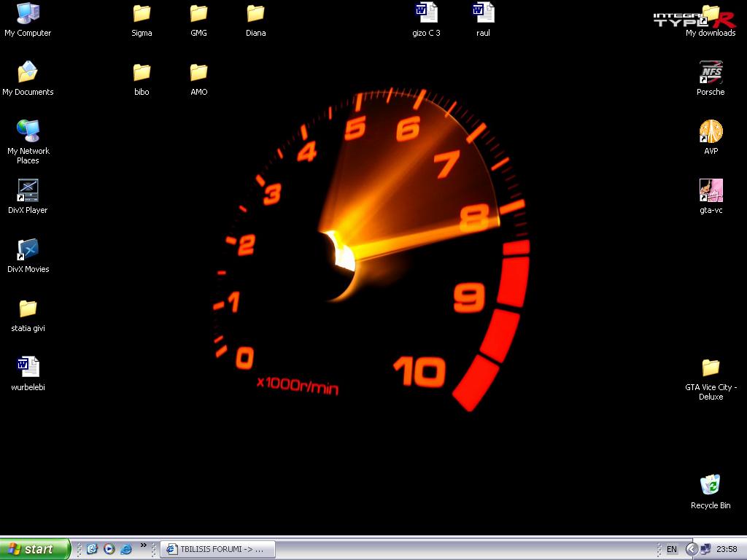The height and width of the screenshot is (560, 747).
Task: Select the Sigma folder
Action: (x=142, y=14)
